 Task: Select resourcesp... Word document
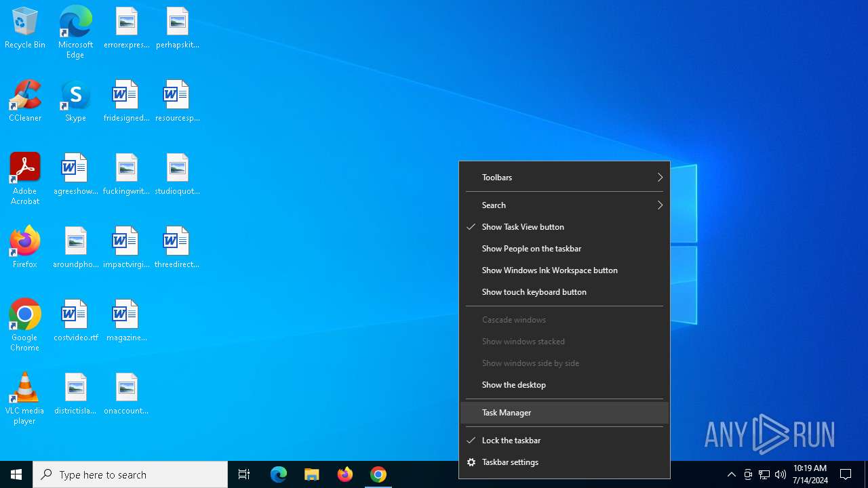[177, 102]
